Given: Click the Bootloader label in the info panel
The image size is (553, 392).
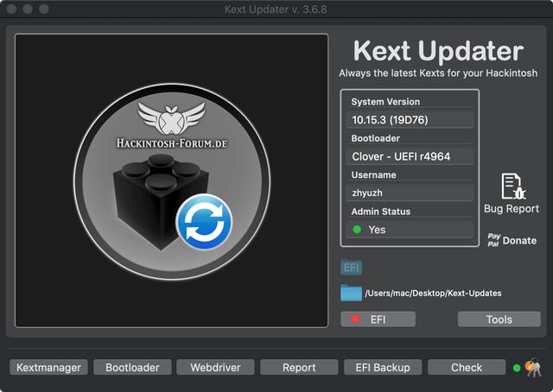Looking at the screenshot, I should [376, 138].
